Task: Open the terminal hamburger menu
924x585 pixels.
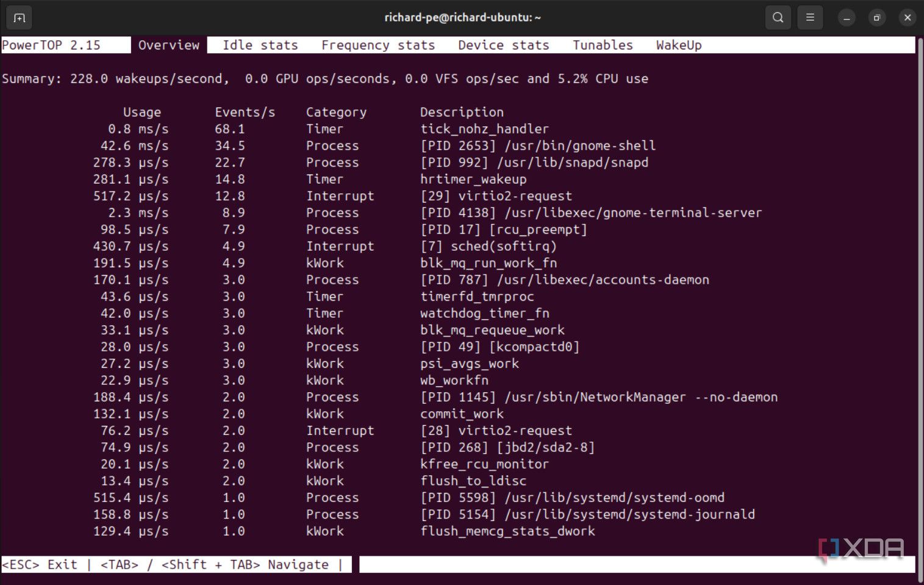Action: [x=810, y=18]
